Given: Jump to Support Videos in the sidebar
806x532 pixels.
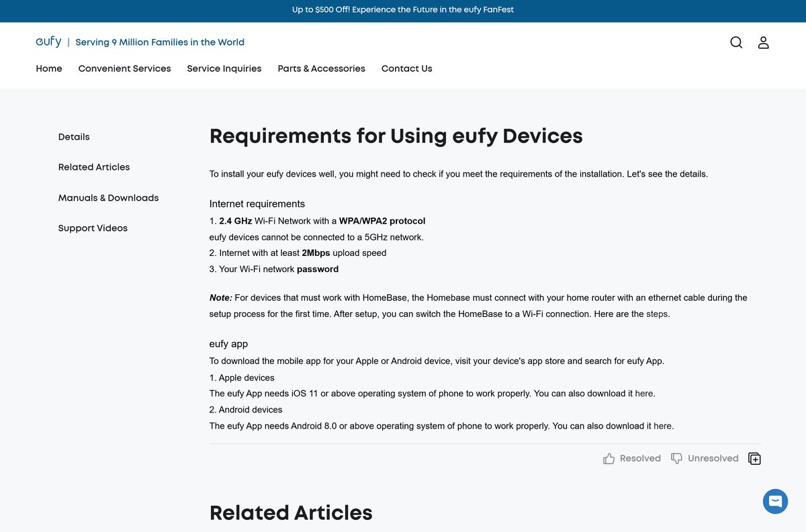Looking at the screenshot, I should click(93, 228).
